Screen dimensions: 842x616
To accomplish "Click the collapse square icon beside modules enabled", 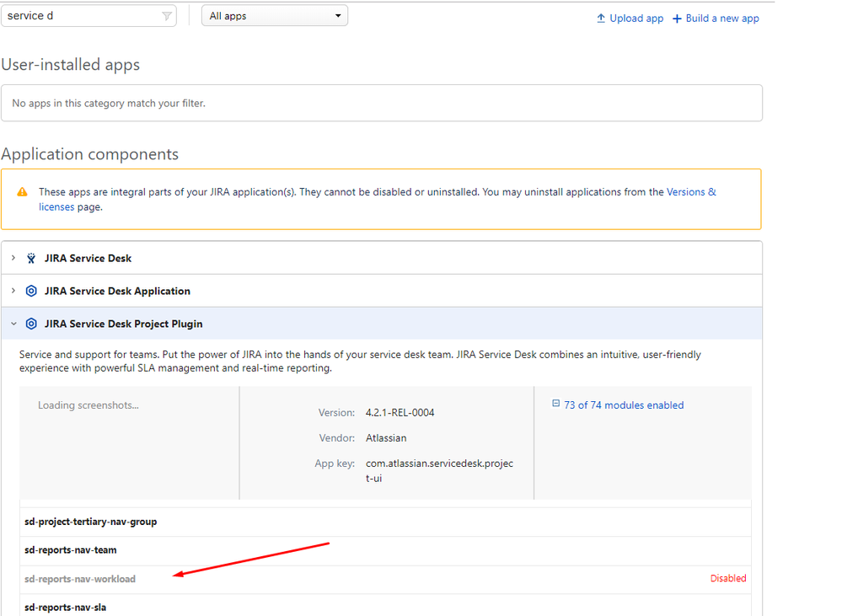I will (555, 404).
